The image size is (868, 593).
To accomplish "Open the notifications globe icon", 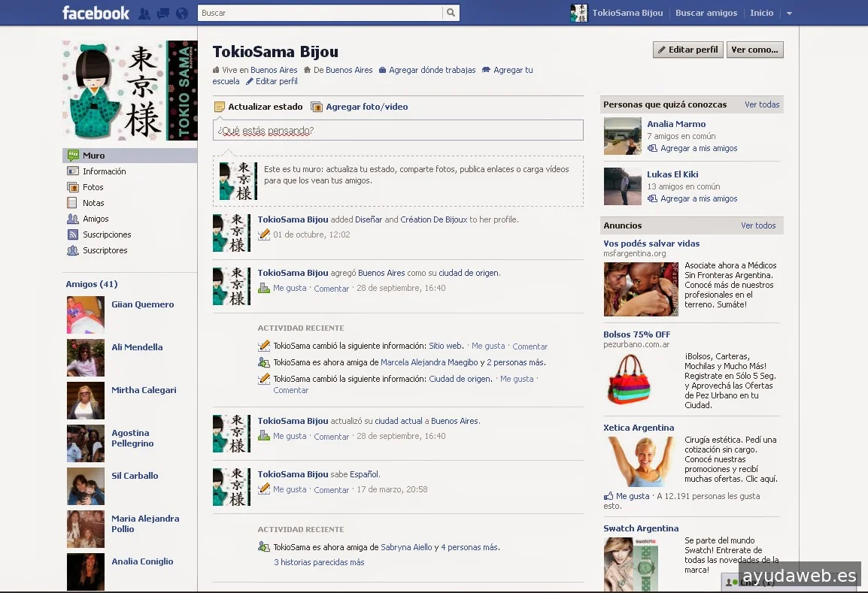I will pyautogui.click(x=181, y=14).
